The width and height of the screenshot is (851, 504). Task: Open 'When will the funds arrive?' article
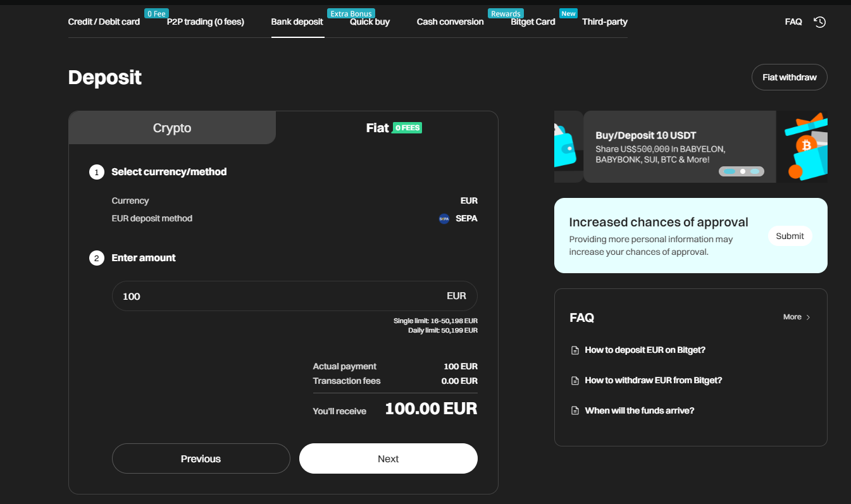pos(640,411)
